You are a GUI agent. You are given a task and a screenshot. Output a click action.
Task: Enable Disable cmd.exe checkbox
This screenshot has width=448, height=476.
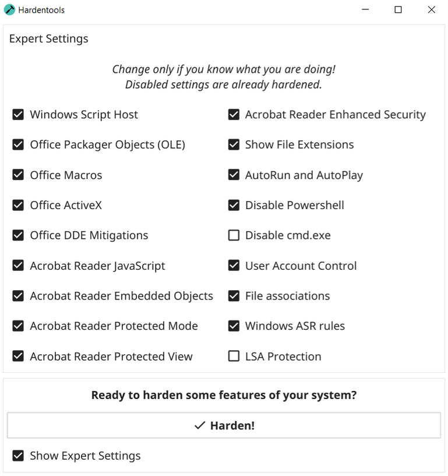[x=234, y=235]
